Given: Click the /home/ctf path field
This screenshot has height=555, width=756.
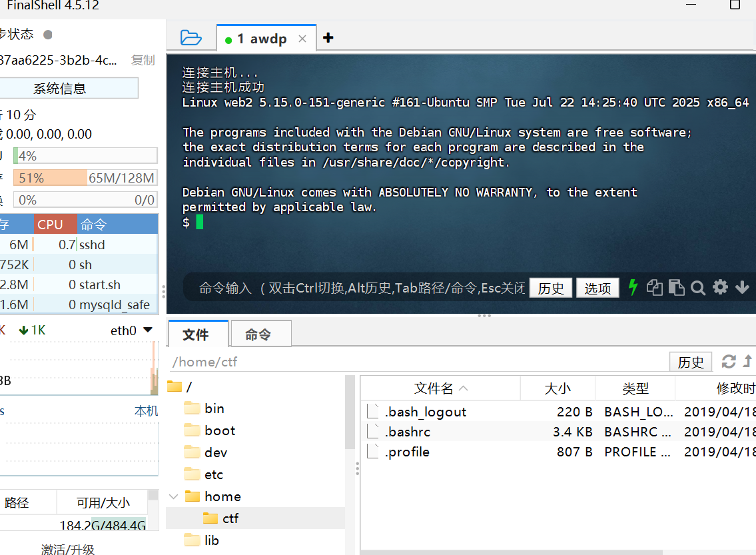Looking at the screenshot, I should [418, 362].
